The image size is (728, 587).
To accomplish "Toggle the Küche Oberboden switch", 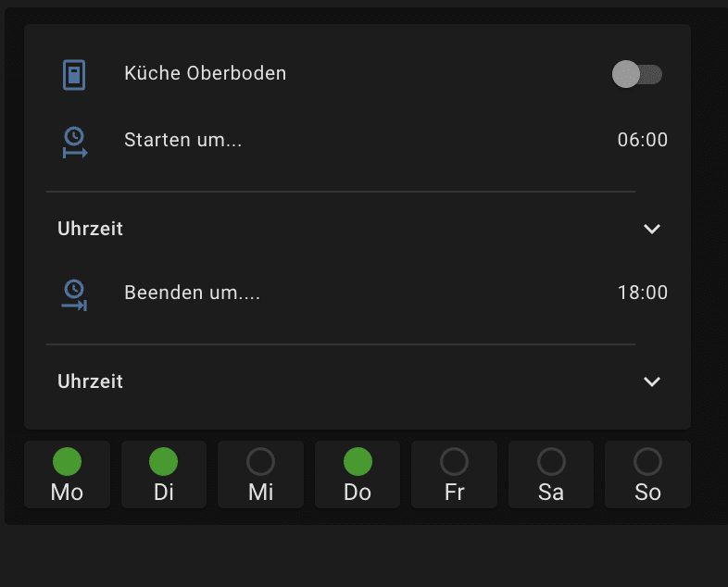I will point(637,74).
